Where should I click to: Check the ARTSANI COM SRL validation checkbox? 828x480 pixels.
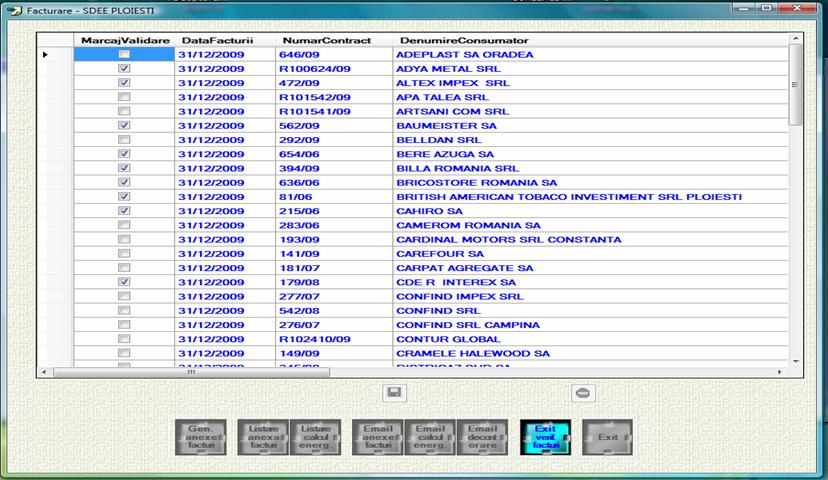124,111
